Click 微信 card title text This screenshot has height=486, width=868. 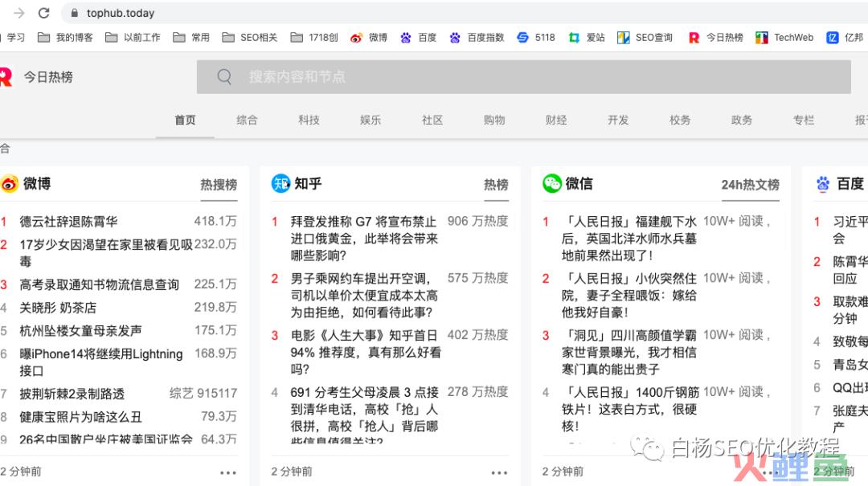click(x=579, y=183)
